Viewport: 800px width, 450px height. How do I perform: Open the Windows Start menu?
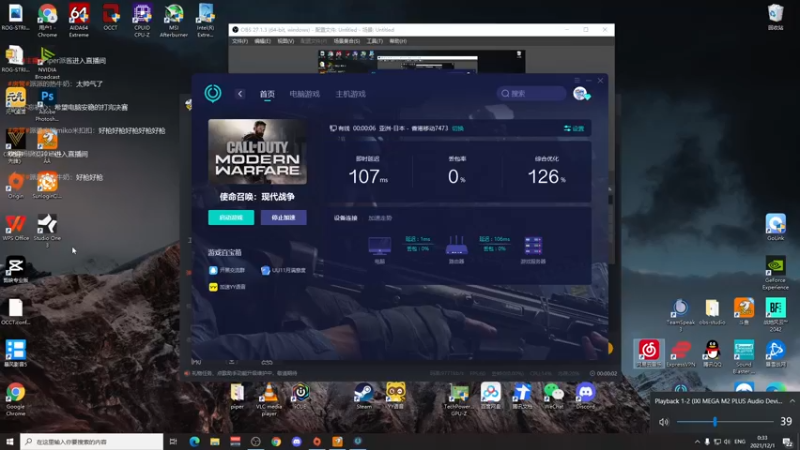coord(10,441)
